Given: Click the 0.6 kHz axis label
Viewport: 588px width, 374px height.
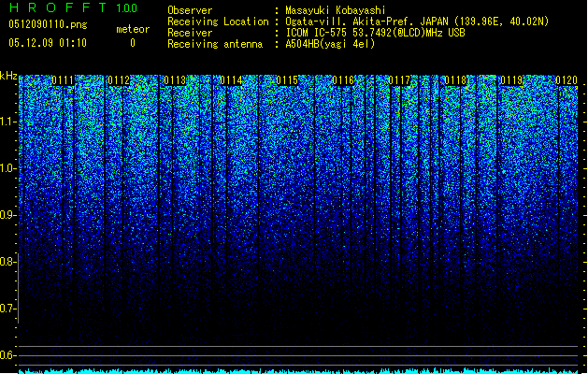Looking at the screenshot, I should [x=8, y=355].
